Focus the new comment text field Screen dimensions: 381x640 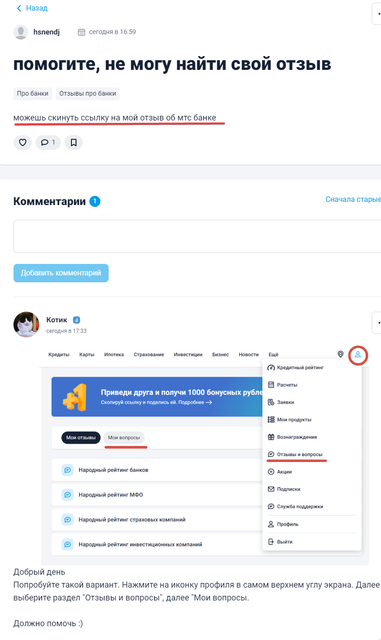(197, 236)
